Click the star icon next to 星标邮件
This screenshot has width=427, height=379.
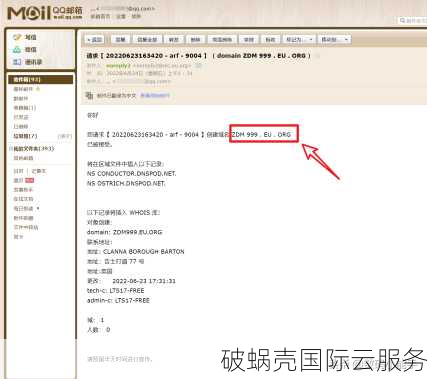(x=38, y=89)
